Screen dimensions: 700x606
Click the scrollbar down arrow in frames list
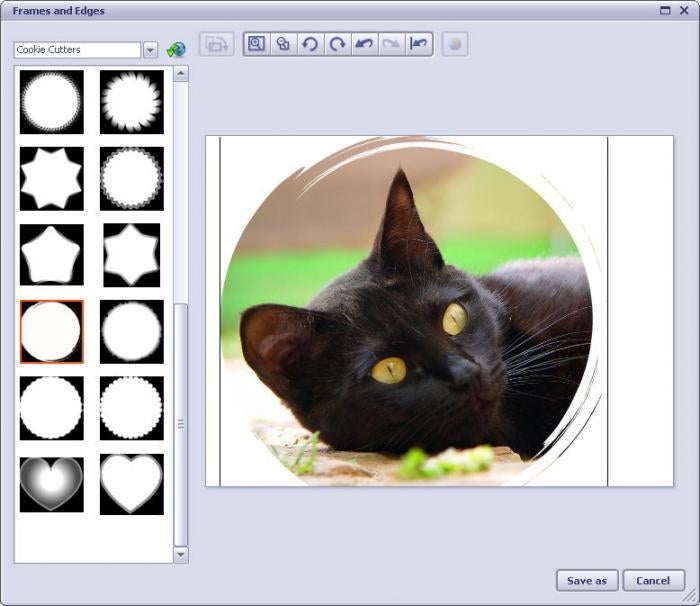pyautogui.click(x=181, y=555)
